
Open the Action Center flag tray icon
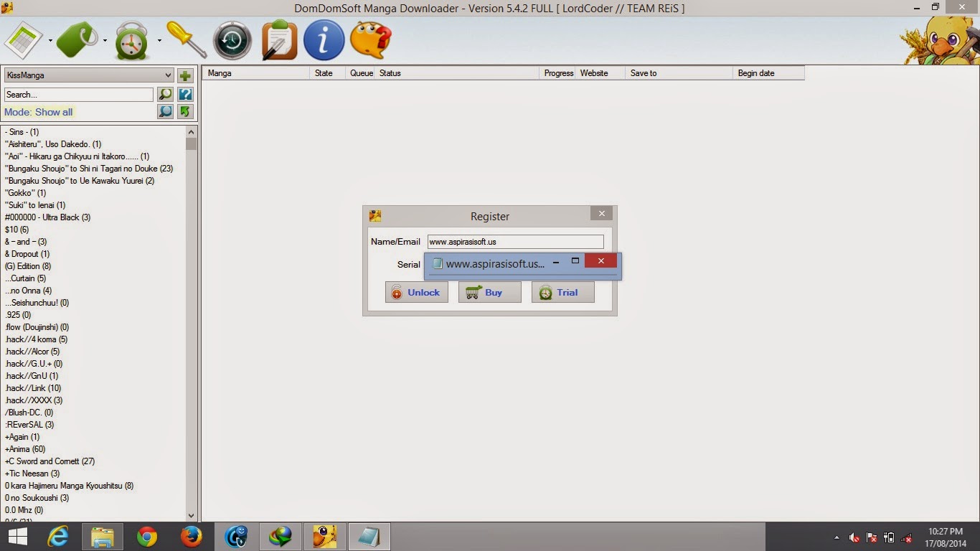point(872,537)
